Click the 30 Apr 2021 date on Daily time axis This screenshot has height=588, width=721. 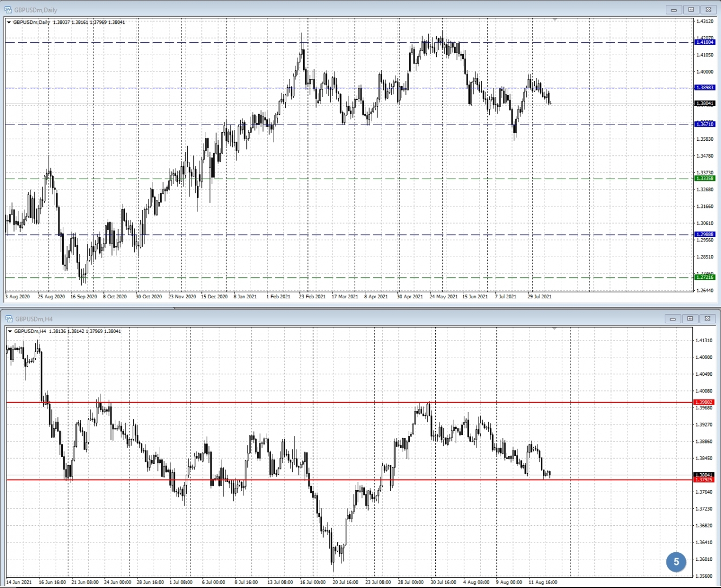[x=410, y=297]
